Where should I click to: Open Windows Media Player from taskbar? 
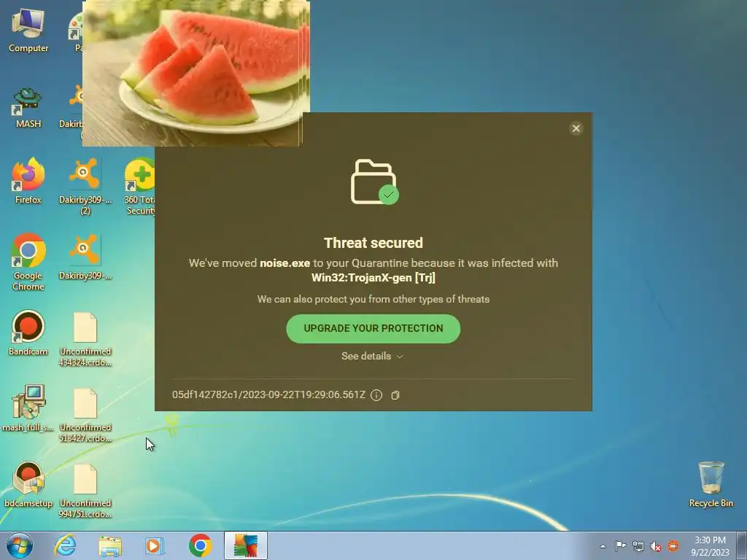154,545
